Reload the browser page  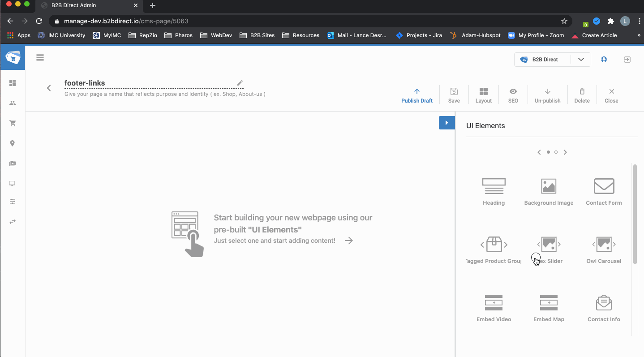pyautogui.click(x=39, y=21)
